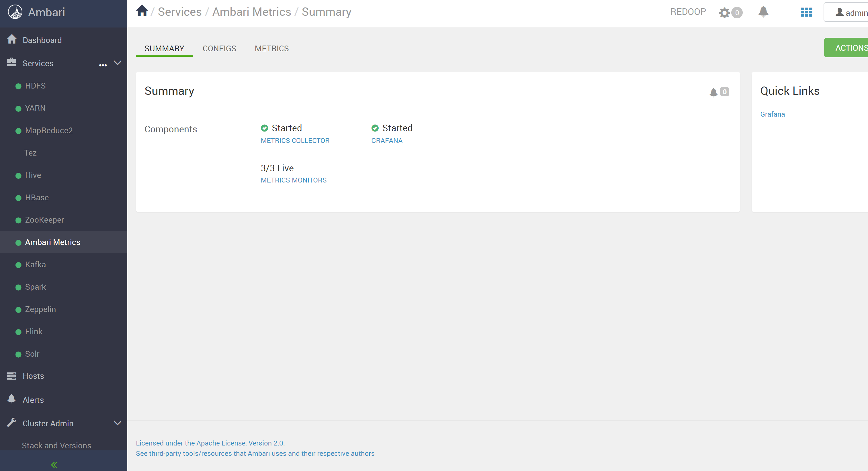Open third-party tools/resources link
The height and width of the screenshot is (471, 868).
(255, 453)
